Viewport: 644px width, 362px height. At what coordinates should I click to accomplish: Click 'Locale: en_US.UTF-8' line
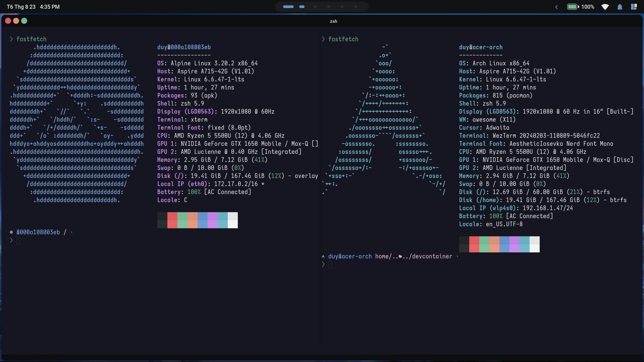(491, 224)
